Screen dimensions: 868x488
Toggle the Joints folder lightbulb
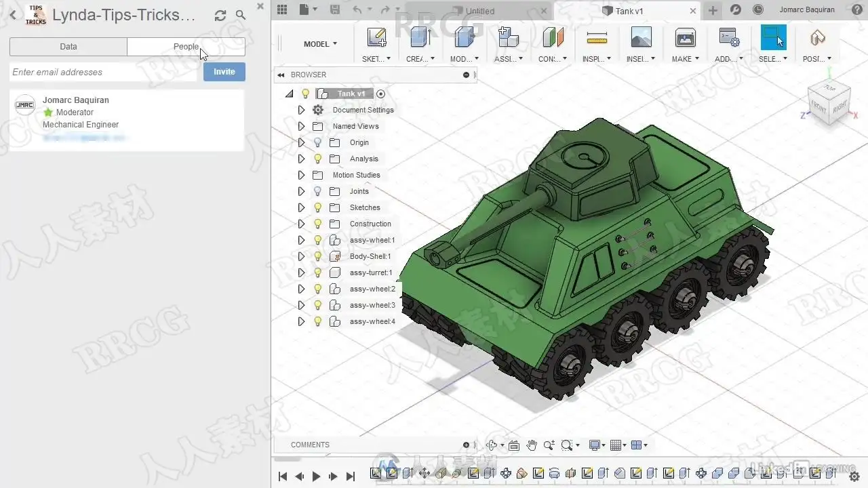[x=317, y=191]
